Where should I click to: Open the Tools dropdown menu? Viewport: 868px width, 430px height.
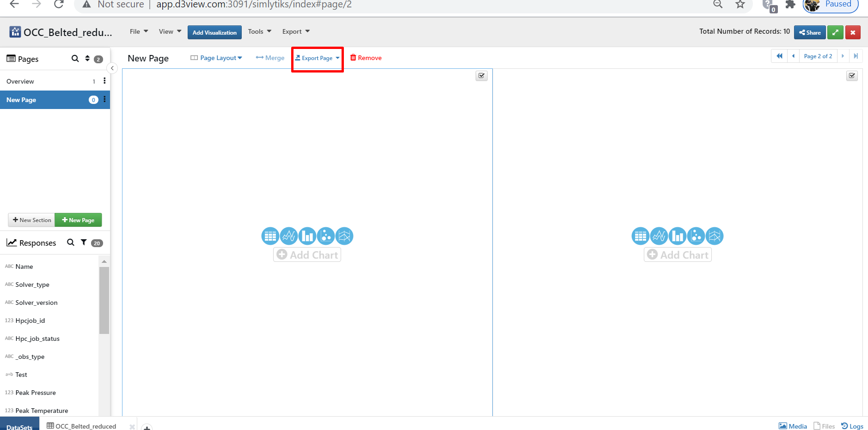pos(259,31)
